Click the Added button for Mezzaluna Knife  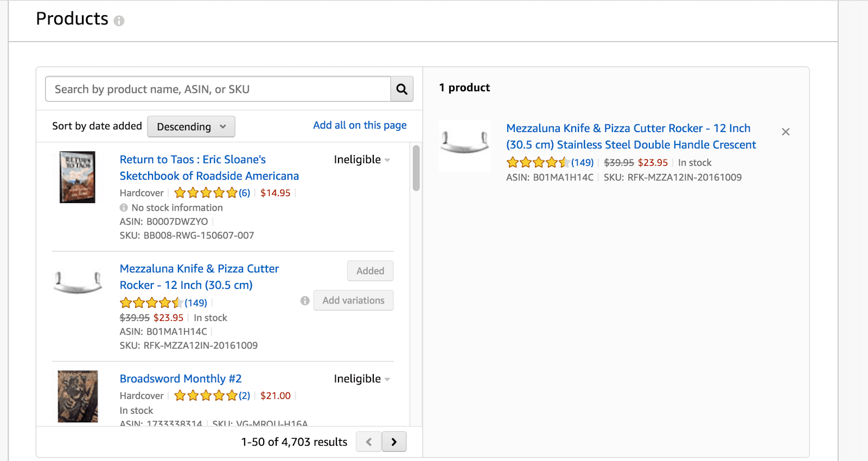point(370,271)
